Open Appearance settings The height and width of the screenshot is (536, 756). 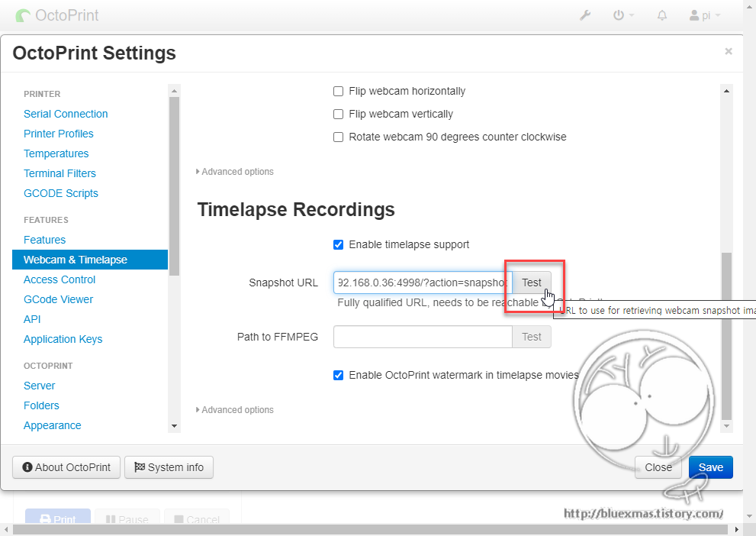coord(52,425)
